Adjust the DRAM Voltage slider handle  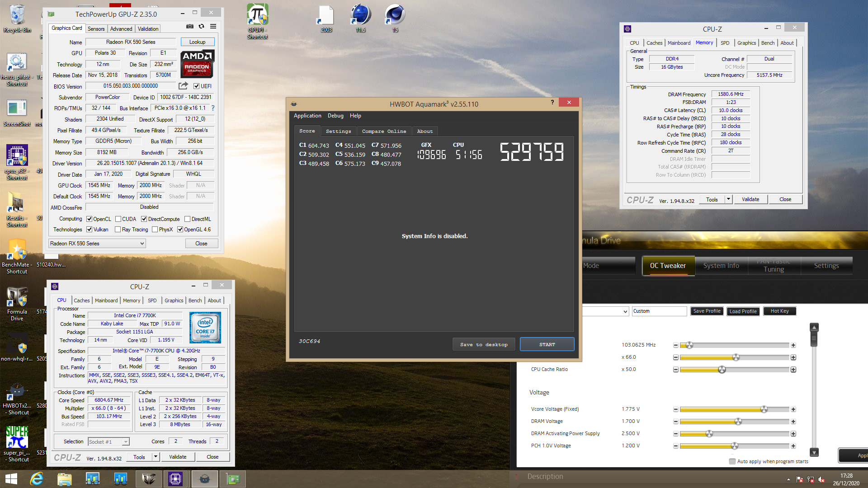click(738, 422)
